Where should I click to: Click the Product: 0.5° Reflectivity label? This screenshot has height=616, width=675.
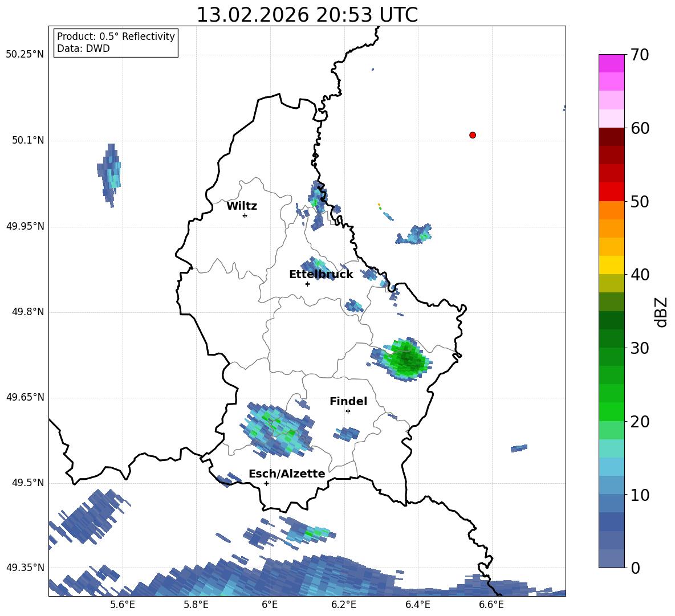pos(116,36)
